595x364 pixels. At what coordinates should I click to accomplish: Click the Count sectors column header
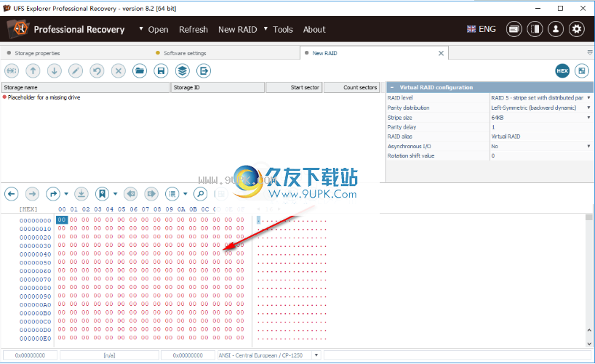[352, 88]
